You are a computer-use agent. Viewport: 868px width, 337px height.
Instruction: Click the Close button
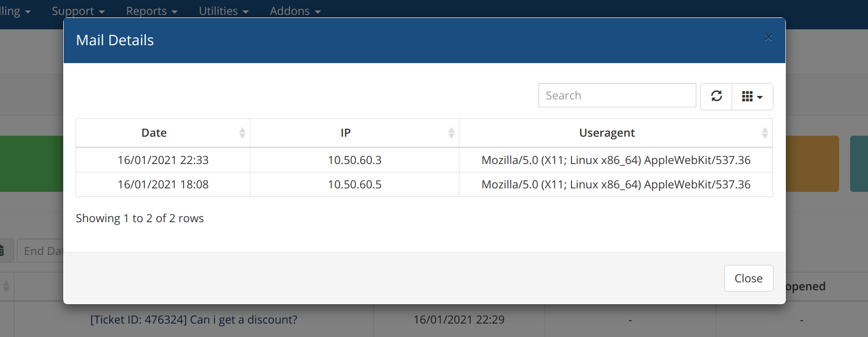[x=749, y=278]
